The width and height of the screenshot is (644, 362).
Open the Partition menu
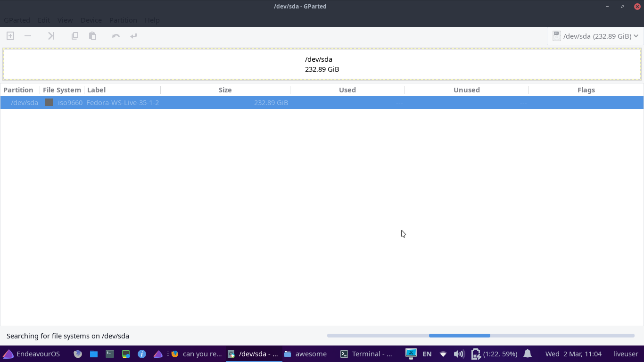123,20
